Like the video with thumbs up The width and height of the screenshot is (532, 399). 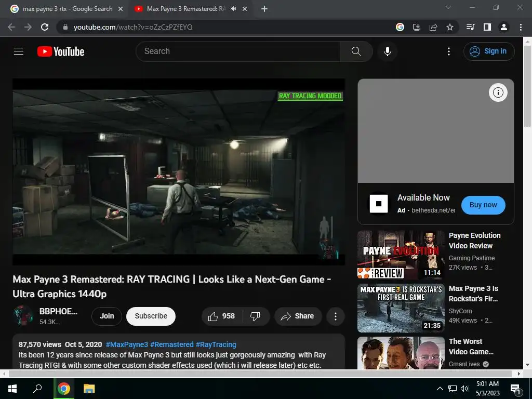coord(222,316)
